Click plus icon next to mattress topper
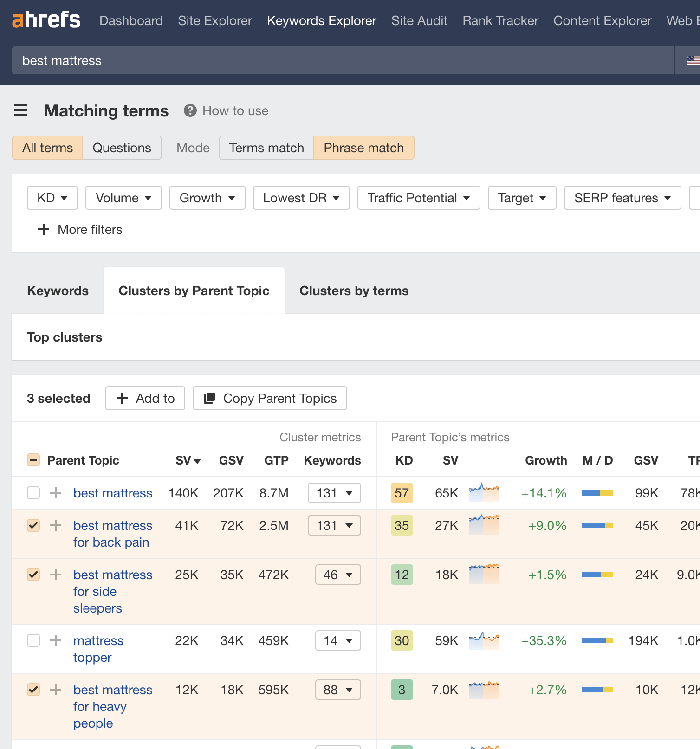This screenshot has height=749, width=700. [x=56, y=640]
